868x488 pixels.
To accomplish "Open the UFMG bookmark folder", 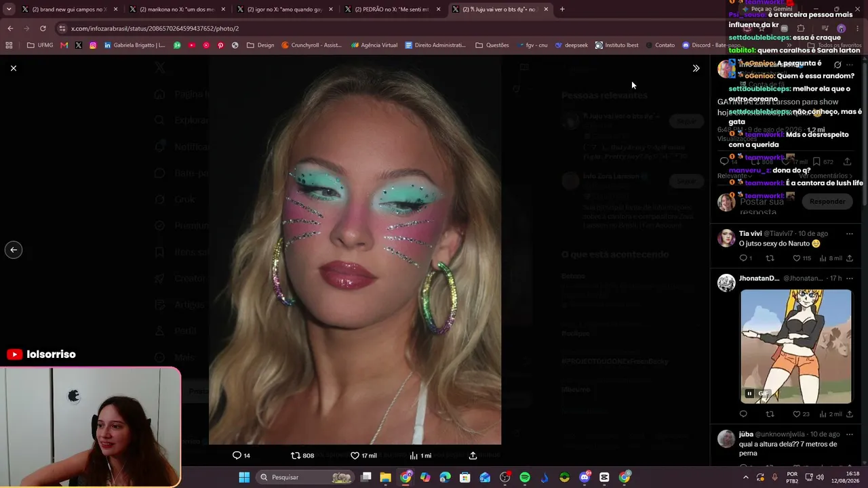I will pos(40,45).
